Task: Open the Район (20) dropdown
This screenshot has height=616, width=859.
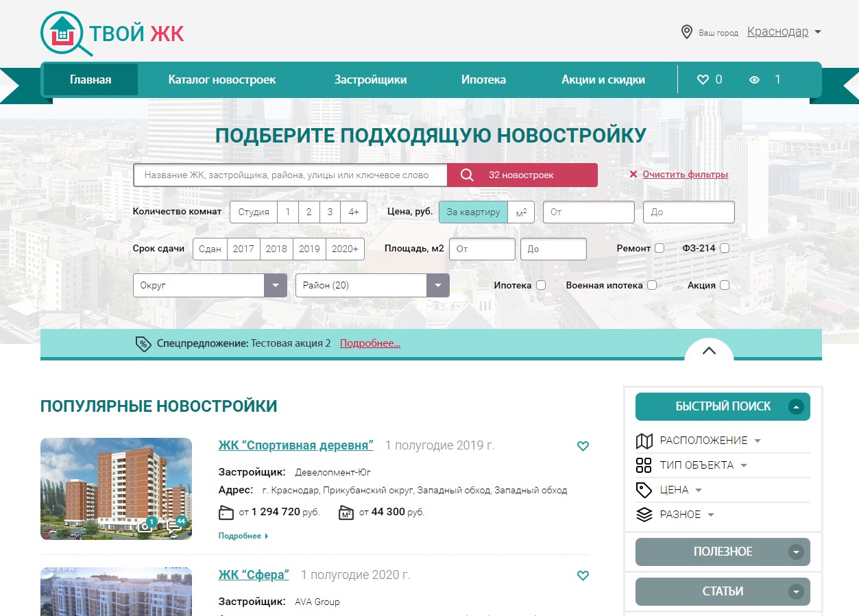Action: coord(372,285)
